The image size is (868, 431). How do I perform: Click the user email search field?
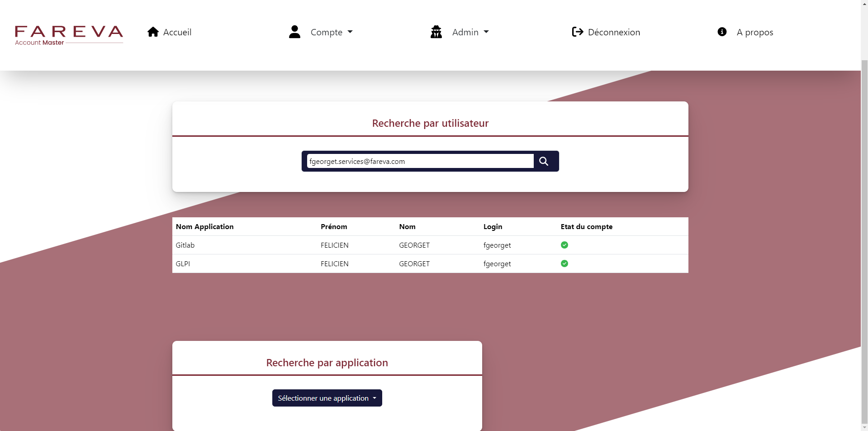point(420,161)
